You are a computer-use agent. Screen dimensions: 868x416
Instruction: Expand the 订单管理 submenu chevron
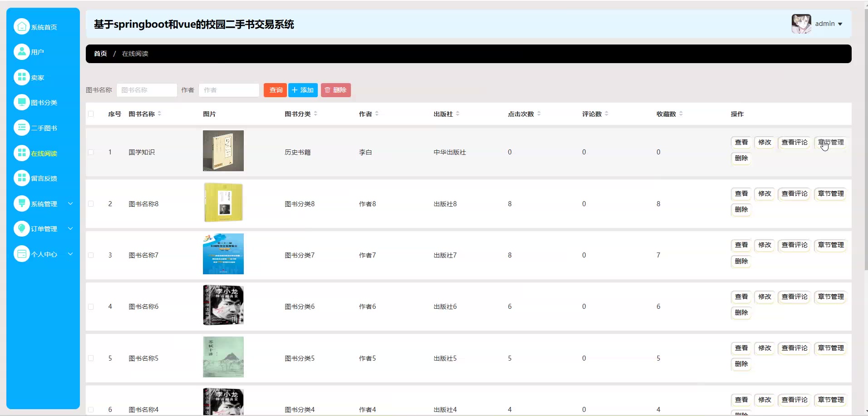pos(70,228)
